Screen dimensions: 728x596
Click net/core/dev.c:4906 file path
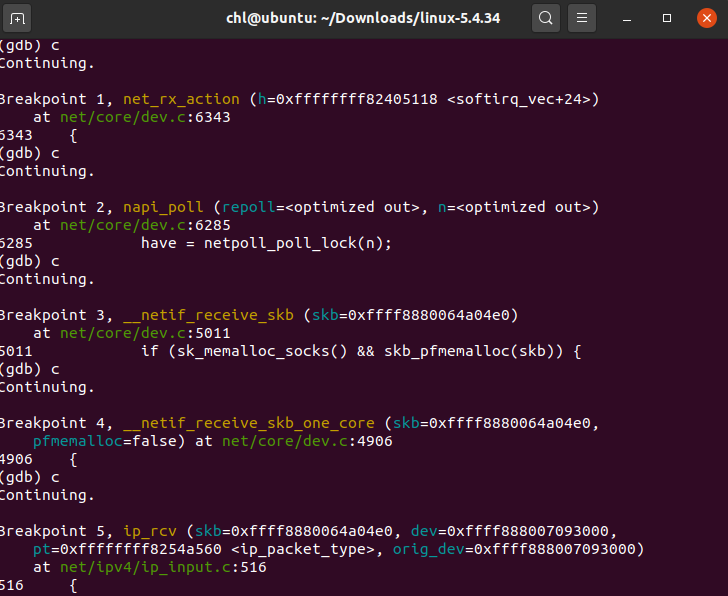(307, 441)
